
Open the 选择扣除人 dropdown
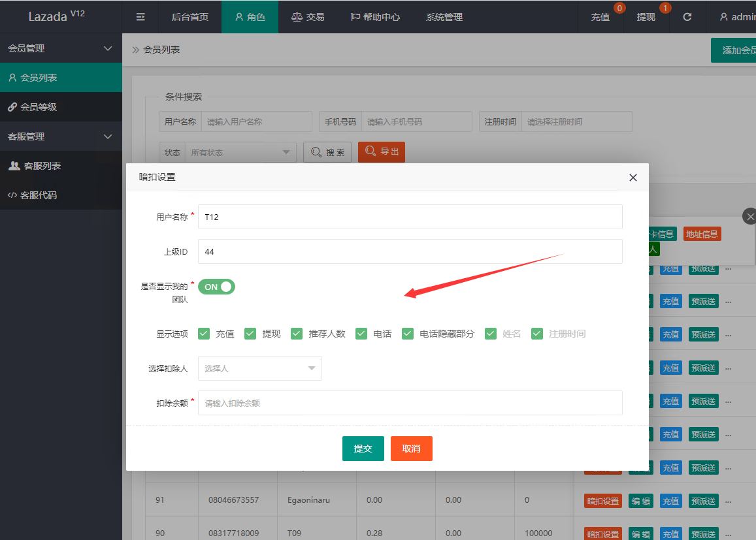pos(260,368)
